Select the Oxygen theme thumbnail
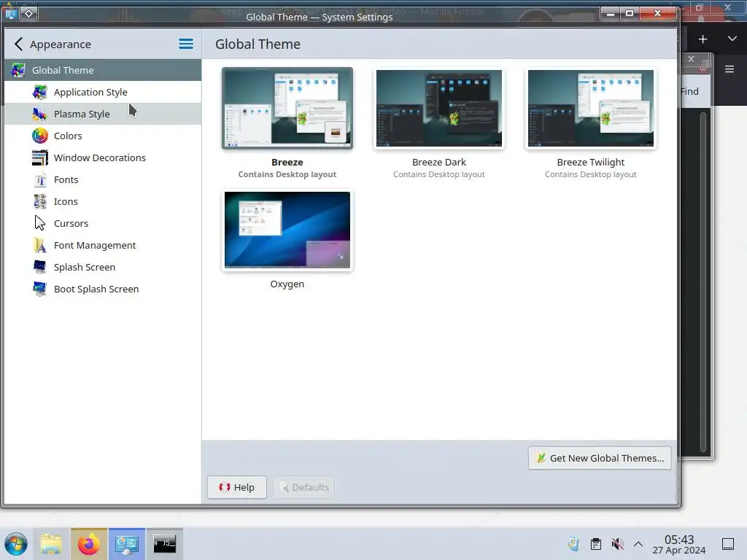This screenshot has height=560, width=747. [x=287, y=230]
